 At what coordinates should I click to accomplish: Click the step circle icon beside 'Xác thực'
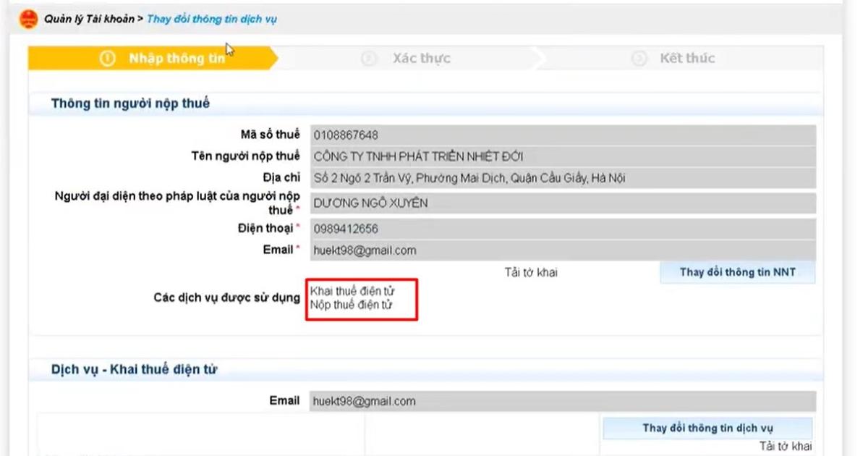pyautogui.click(x=369, y=59)
